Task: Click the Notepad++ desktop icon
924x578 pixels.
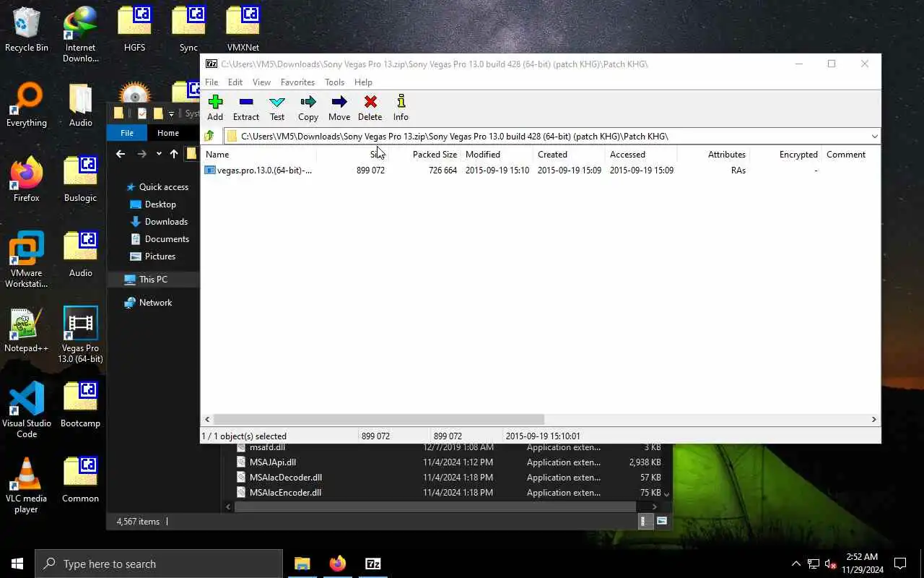Action: point(27,331)
